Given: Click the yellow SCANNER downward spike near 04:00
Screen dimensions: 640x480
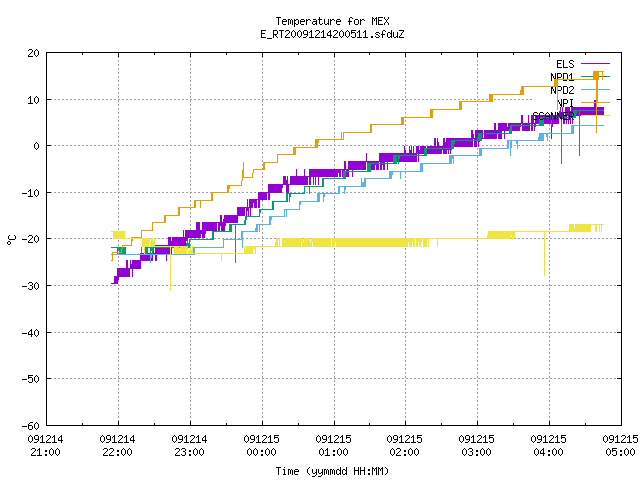Looking at the screenshot, I should [x=544, y=255].
